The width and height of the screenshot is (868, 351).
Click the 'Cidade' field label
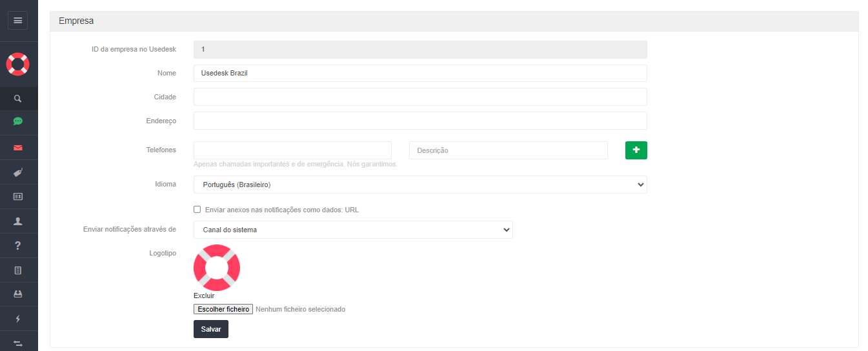165,97
